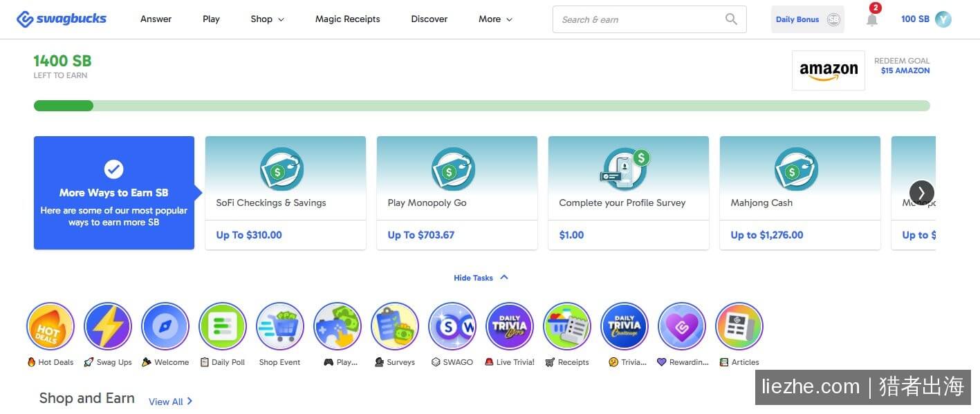This screenshot has height=414, width=980.
Task: Open the Shop Event cart icon
Action: (x=280, y=326)
